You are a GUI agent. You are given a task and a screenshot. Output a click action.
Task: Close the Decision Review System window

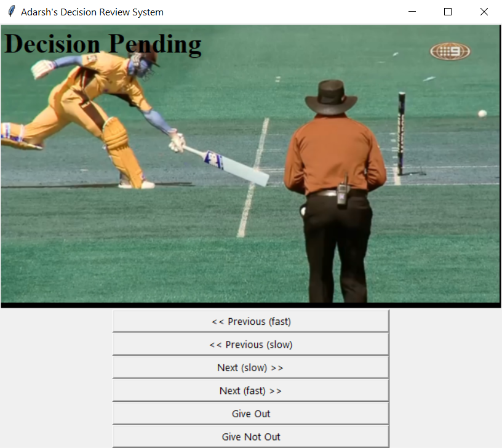(484, 12)
